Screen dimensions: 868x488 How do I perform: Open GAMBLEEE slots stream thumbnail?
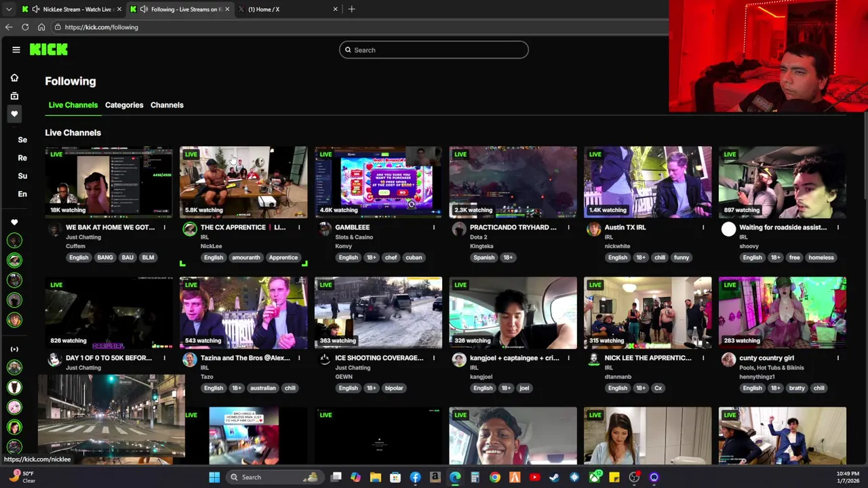coord(378,182)
